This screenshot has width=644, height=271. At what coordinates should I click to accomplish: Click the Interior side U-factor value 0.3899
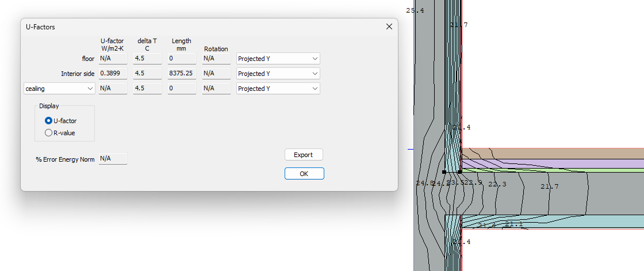click(x=113, y=74)
